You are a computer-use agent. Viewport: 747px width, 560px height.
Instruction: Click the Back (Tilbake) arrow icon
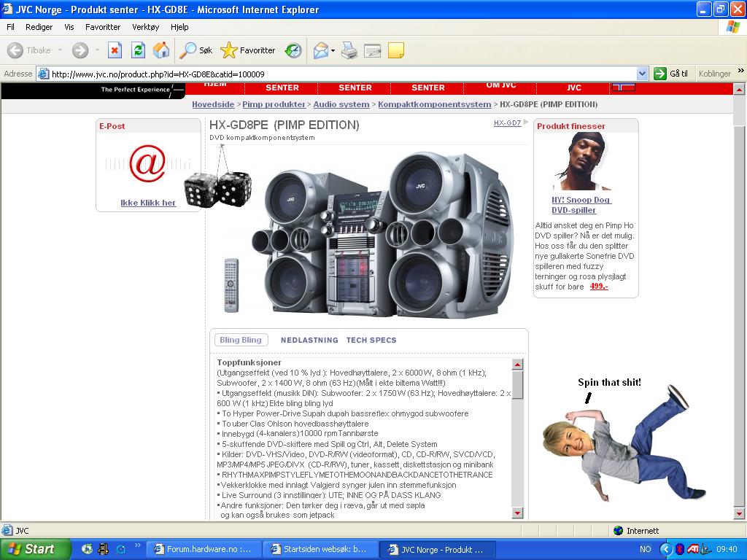[15, 50]
